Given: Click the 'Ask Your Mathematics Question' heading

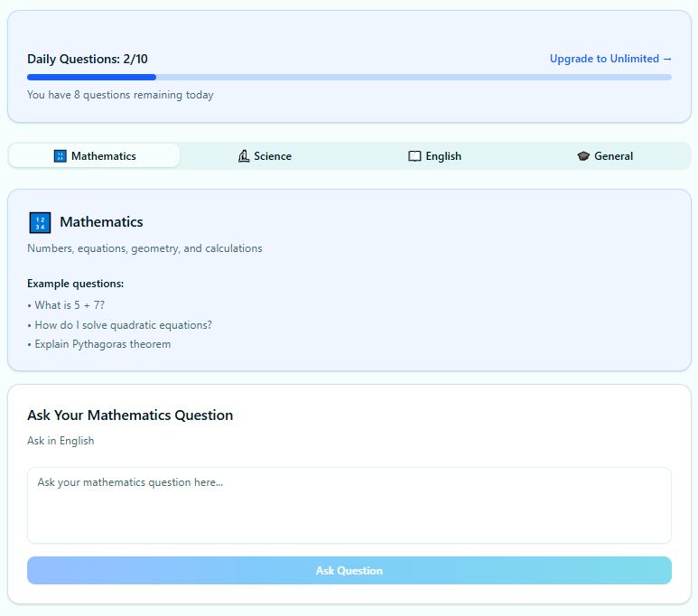Looking at the screenshot, I should click(x=130, y=415).
